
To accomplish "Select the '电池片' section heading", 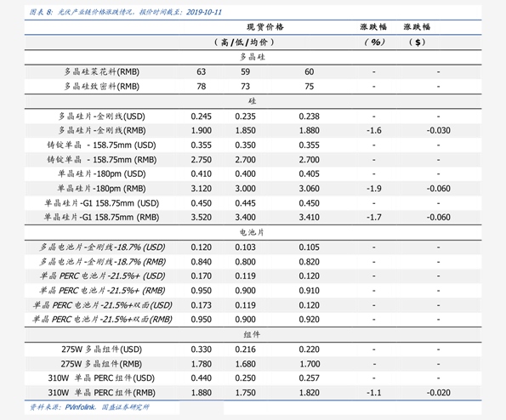I will (252, 232).
